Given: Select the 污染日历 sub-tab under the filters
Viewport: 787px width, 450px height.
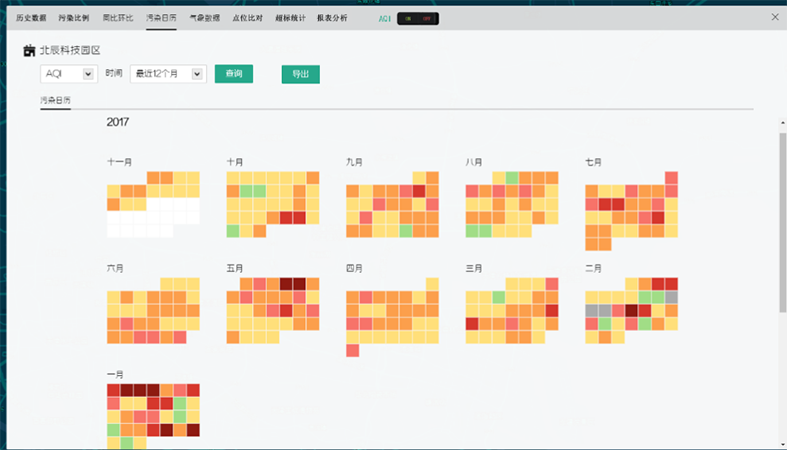Looking at the screenshot, I should tap(55, 101).
